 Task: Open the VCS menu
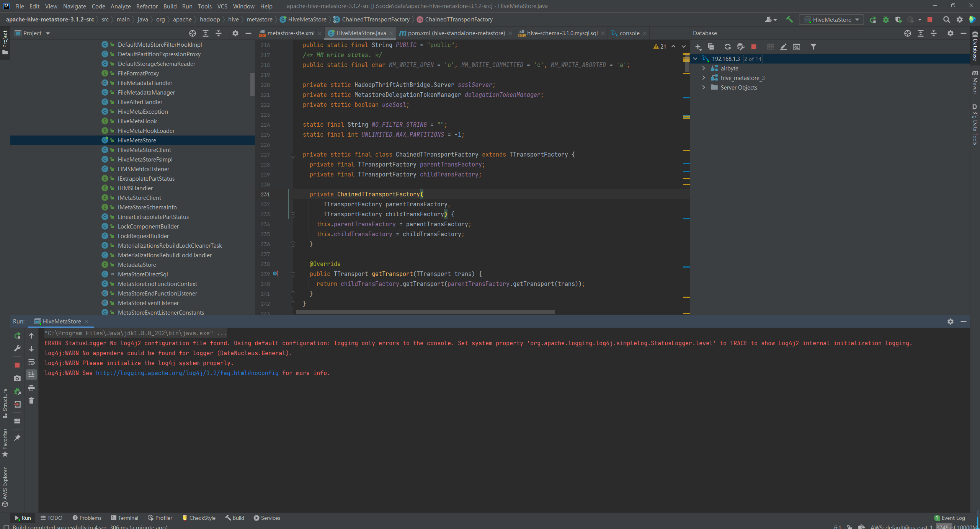(222, 6)
